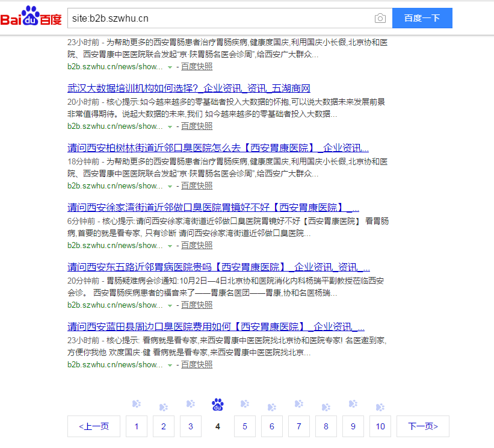Click the highlighted paw icon above page 4
The width and height of the screenshot is (494, 448).
point(217,404)
